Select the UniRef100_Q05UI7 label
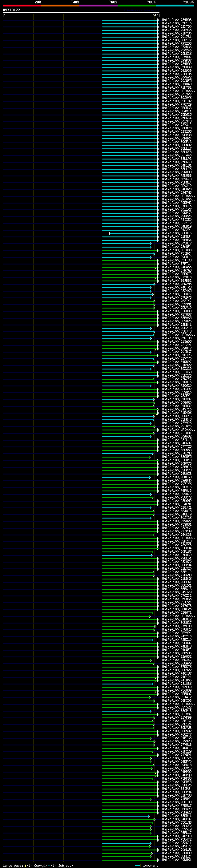This screenshot has width=197, height=868. tap(177, 243)
